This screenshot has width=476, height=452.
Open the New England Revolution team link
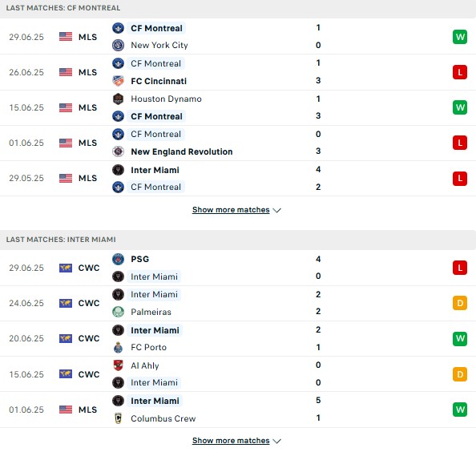point(182,151)
